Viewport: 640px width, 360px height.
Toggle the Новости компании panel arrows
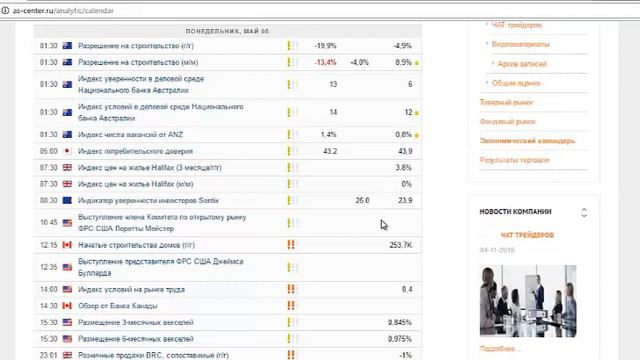click(584, 212)
